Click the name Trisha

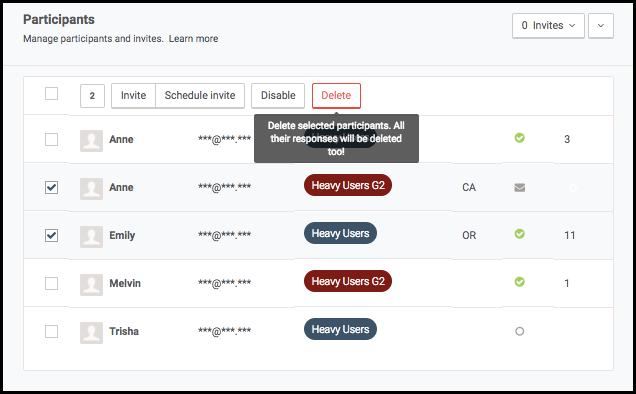(x=124, y=332)
